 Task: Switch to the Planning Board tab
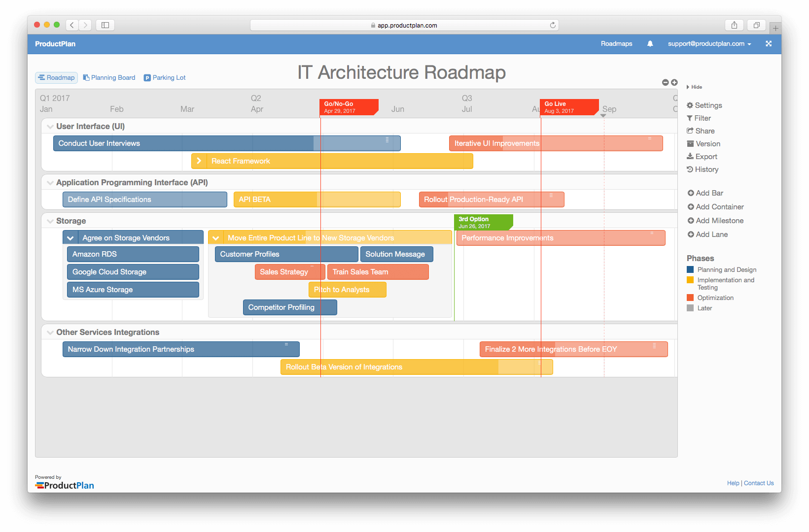109,77
